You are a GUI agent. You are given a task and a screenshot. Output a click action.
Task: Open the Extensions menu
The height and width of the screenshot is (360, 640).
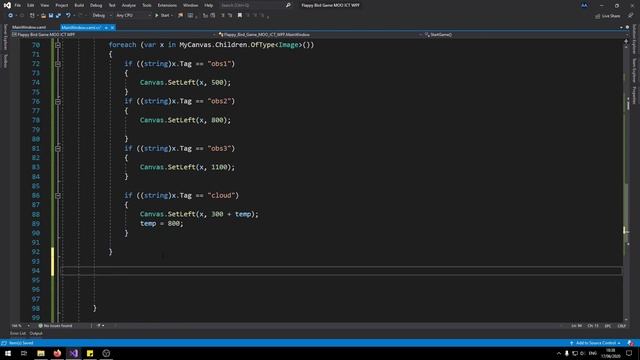(x=167, y=5)
